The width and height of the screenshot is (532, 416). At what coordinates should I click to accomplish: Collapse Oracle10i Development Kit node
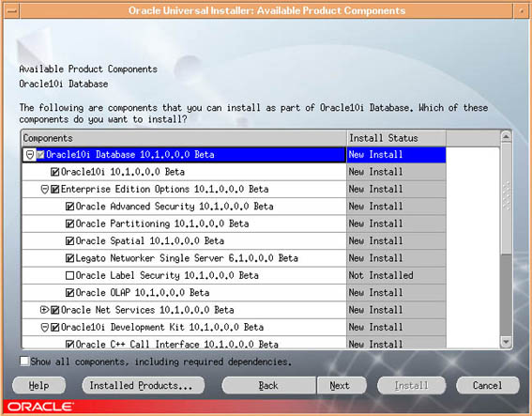pos(44,328)
